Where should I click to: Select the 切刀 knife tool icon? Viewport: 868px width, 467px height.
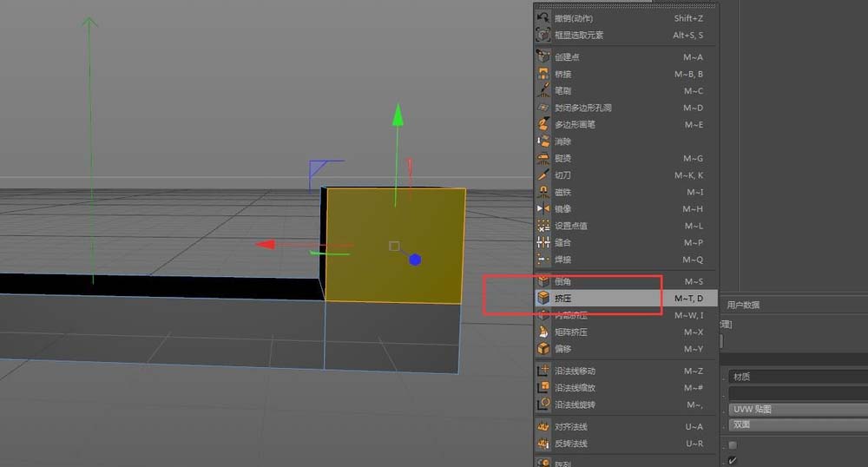[x=543, y=174]
